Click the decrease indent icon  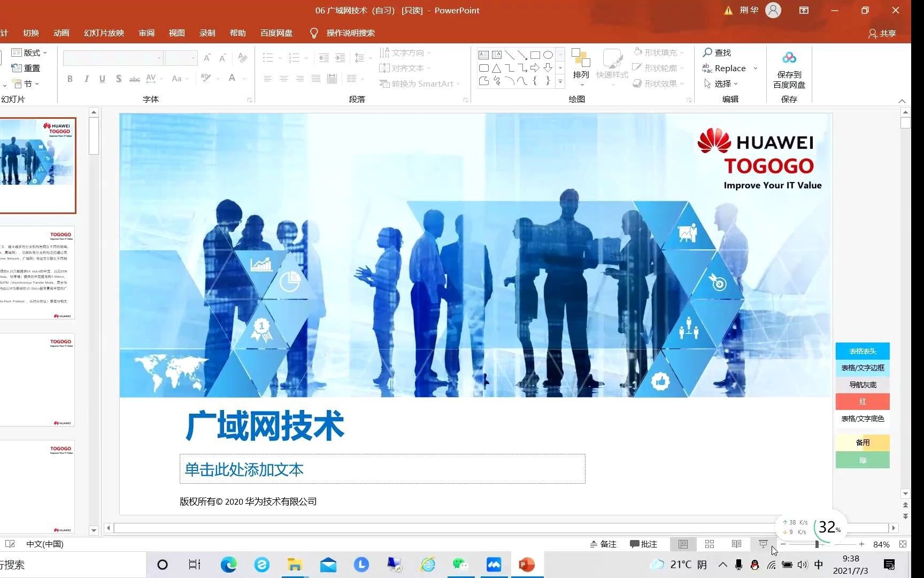click(x=324, y=58)
